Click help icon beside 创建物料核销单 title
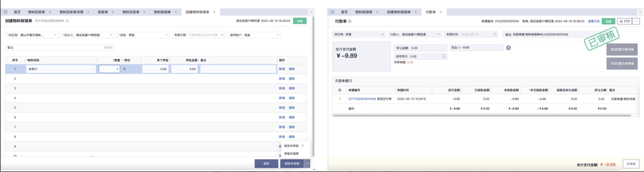 click(67, 21)
